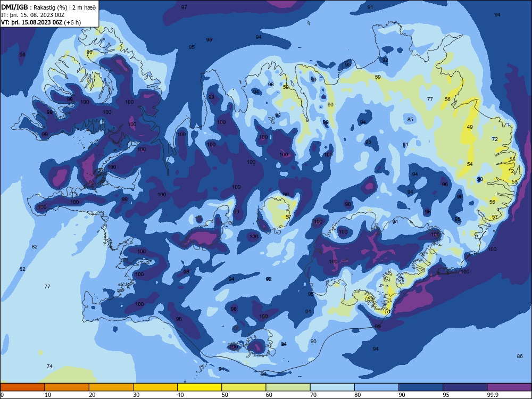Click the map value '90' on the south coast
This screenshot has height=399, width=532.
tap(313, 342)
